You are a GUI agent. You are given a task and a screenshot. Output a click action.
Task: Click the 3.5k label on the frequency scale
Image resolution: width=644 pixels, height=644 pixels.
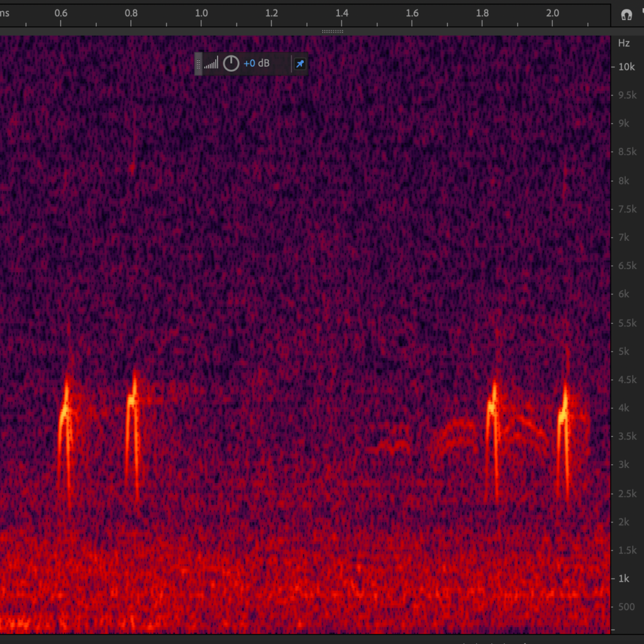click(627, 436)
